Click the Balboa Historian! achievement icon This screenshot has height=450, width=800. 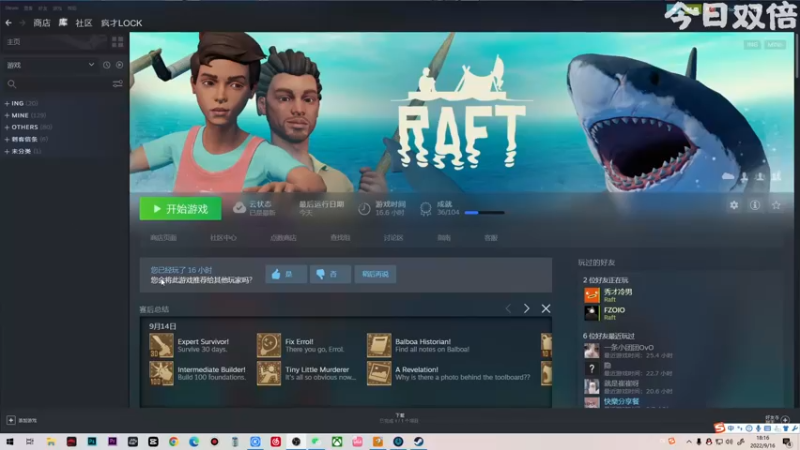pyautogui.click(x=379, y=345)
